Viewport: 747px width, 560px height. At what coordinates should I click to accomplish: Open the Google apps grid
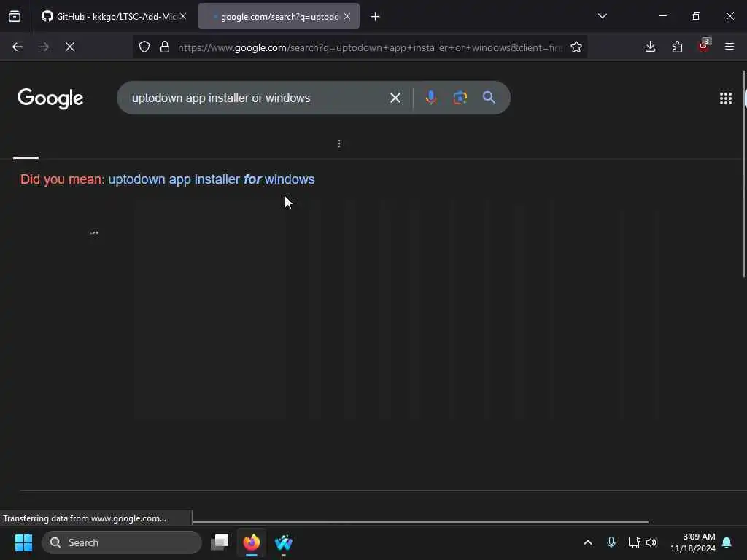726,98
